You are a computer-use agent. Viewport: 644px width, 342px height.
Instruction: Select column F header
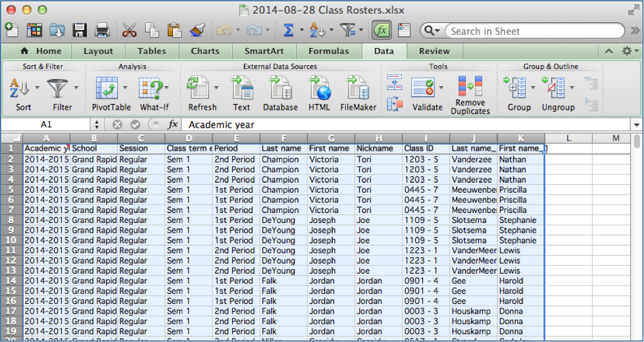[283, 138]
